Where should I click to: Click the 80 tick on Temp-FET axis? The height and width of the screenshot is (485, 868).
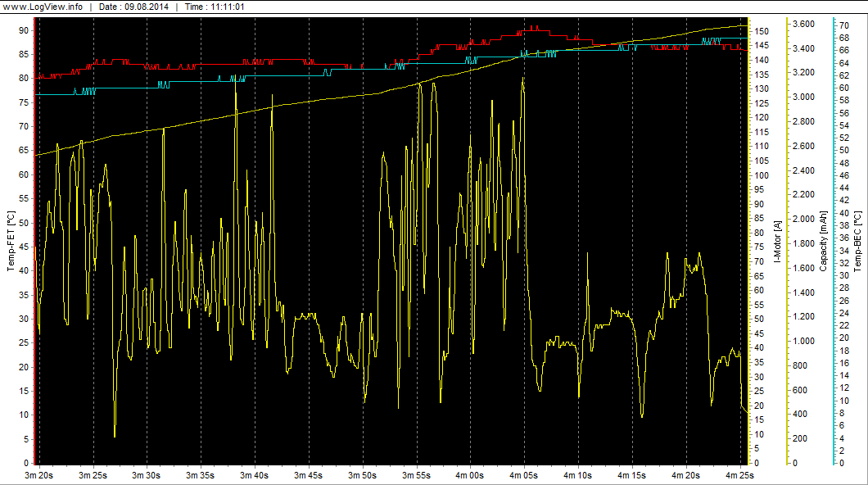tap(24, 78)
